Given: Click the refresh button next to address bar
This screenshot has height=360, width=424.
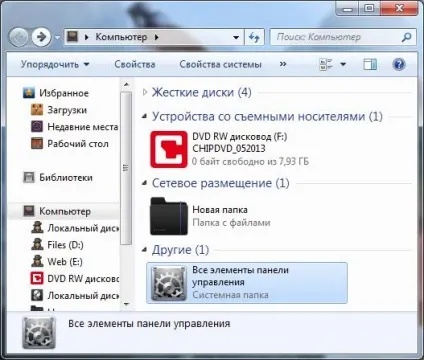Looking at the screenshot, I should [254, 37].
